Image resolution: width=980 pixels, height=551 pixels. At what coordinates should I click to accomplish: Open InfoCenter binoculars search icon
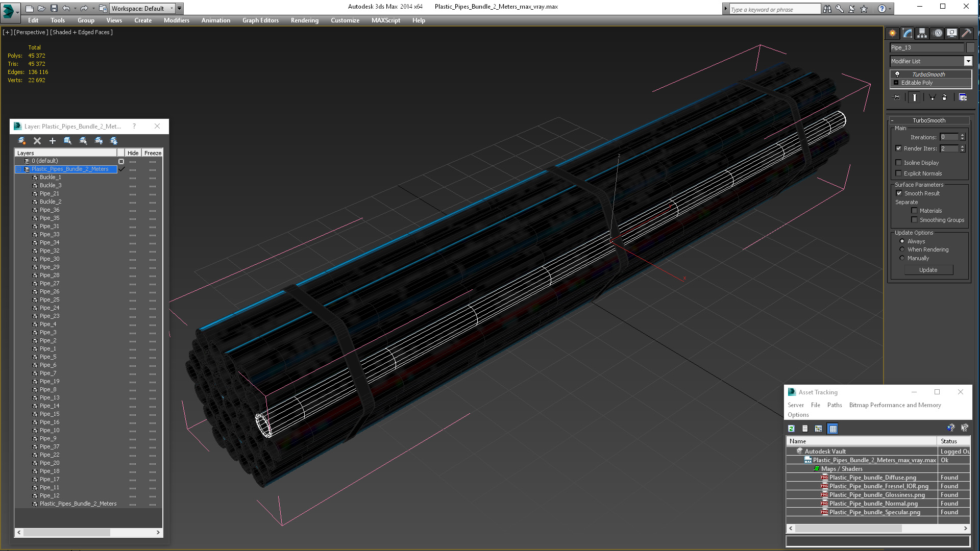827,9
